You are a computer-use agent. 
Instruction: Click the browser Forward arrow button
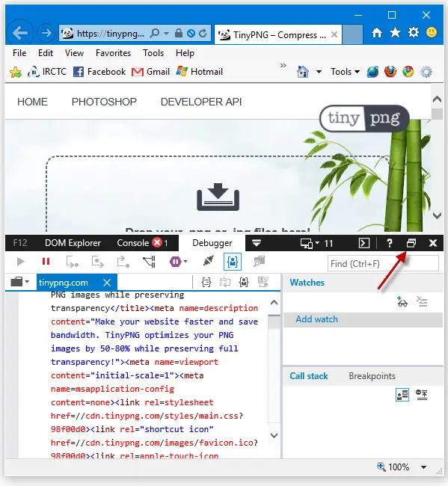click(46, 33)
